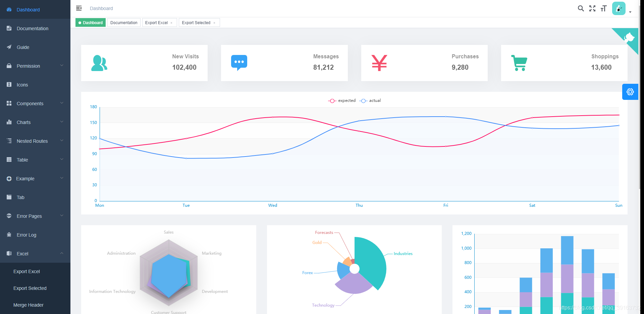Click the Error Log bug icon
Viewport: 644px width, 314px height.
pos(9,235)
